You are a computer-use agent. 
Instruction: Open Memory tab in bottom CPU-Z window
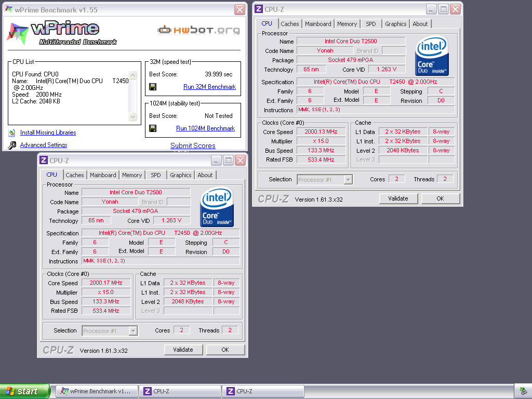tap(132, 175)
